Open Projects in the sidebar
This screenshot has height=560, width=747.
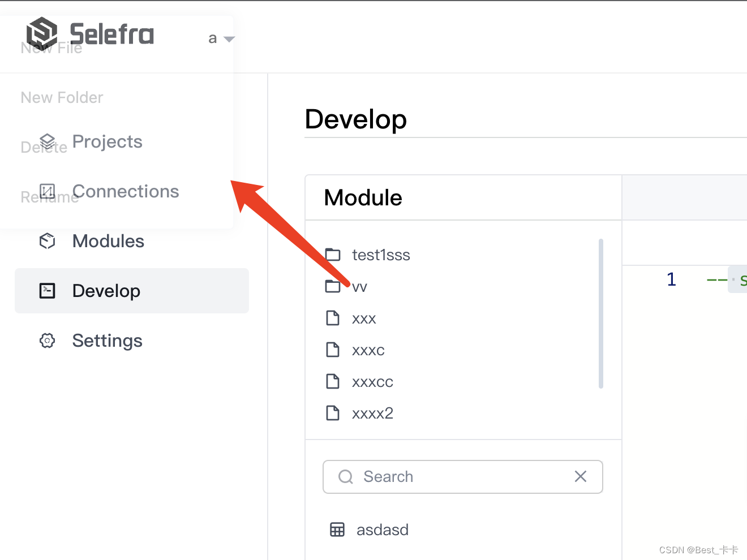coord(108,141)
